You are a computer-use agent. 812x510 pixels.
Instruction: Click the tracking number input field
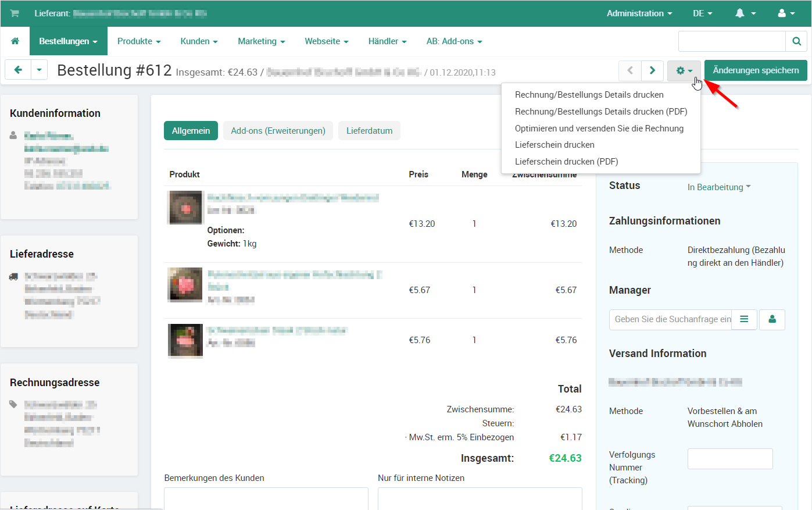(x=730, y=459)
